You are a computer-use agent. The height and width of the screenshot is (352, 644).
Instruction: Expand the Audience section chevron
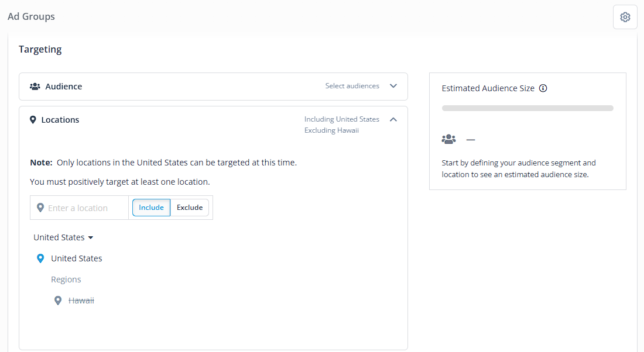coord(393,86)
